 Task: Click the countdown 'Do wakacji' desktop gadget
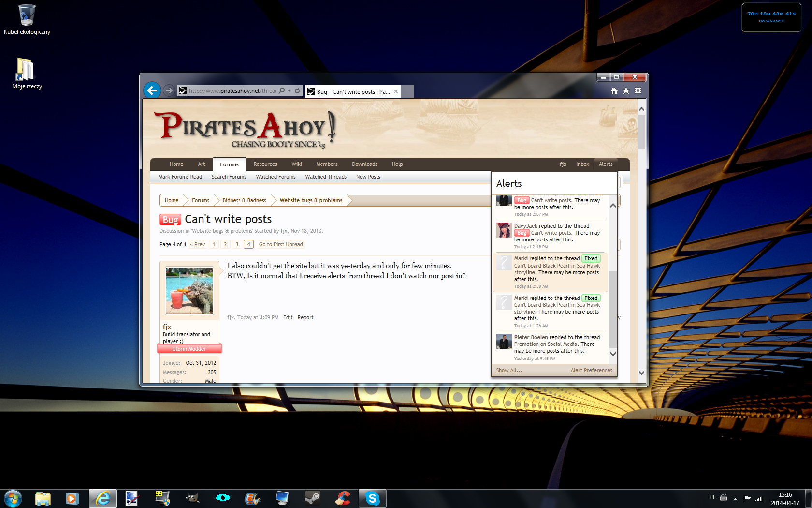[771, 17]
